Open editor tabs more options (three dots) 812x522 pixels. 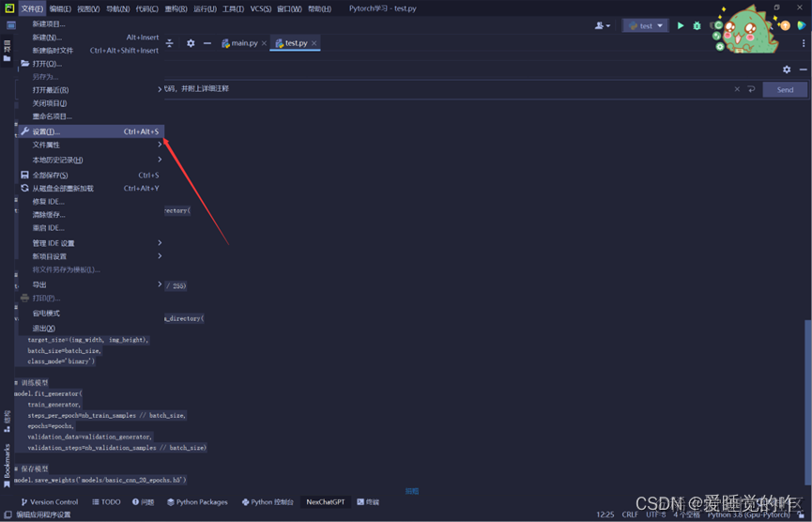pos(804,43)
